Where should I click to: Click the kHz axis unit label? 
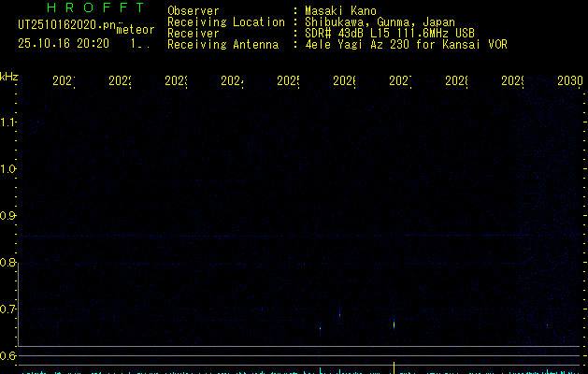pyautogui.click(x=9, y=75)
